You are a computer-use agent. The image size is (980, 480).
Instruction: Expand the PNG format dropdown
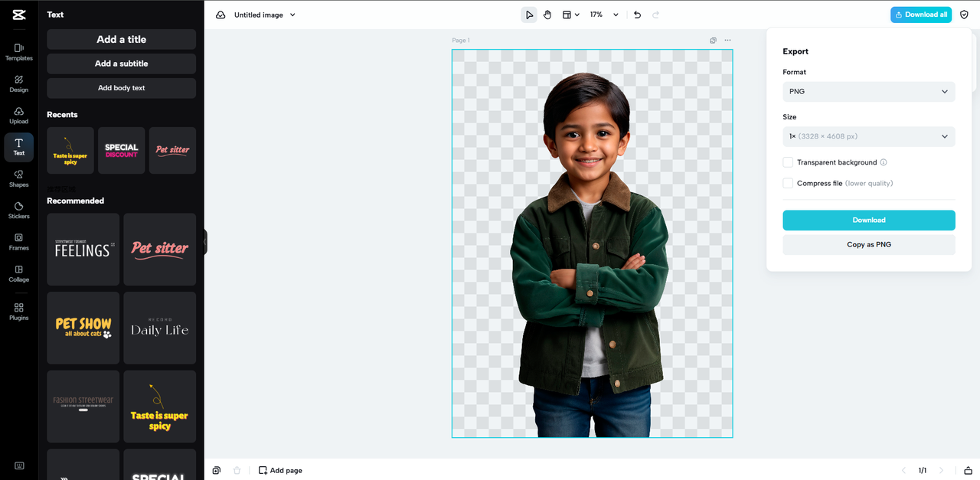868,92
